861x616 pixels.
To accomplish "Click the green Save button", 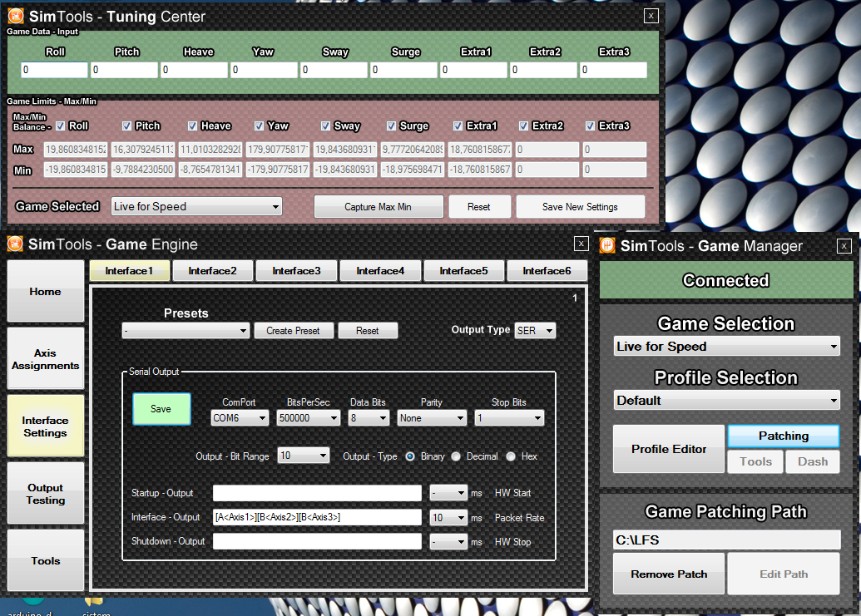I will 161,409.
